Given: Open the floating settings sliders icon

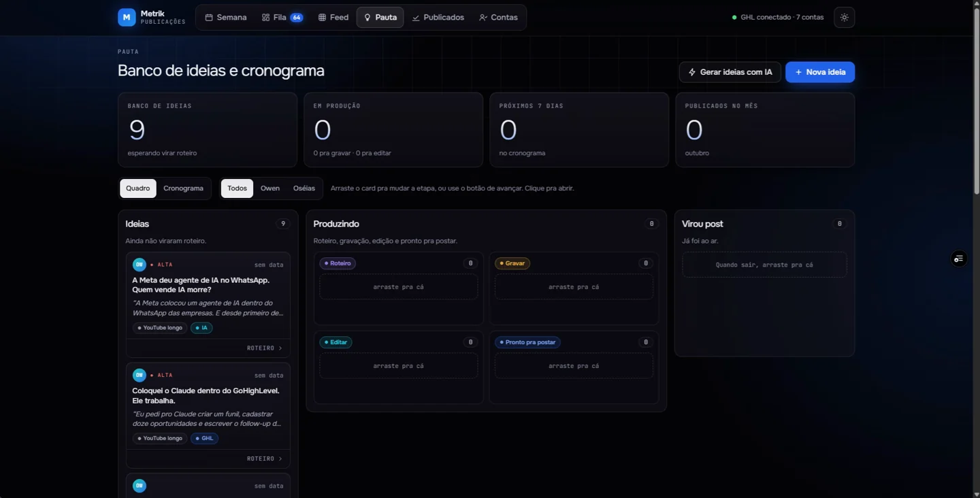Looking at the screenshot, I should (x=959, y=259).
